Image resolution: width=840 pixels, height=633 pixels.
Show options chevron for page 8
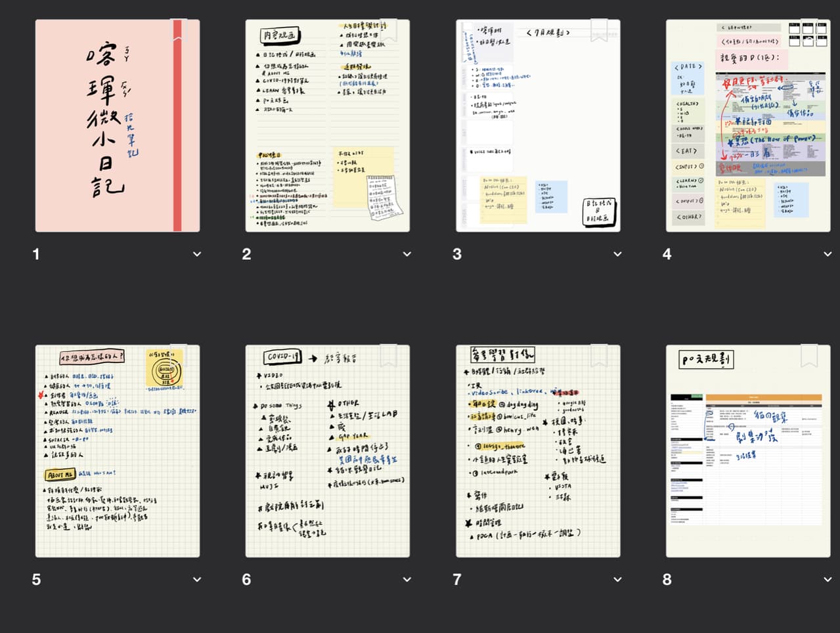pyautogui.click(x=828, y=579)
